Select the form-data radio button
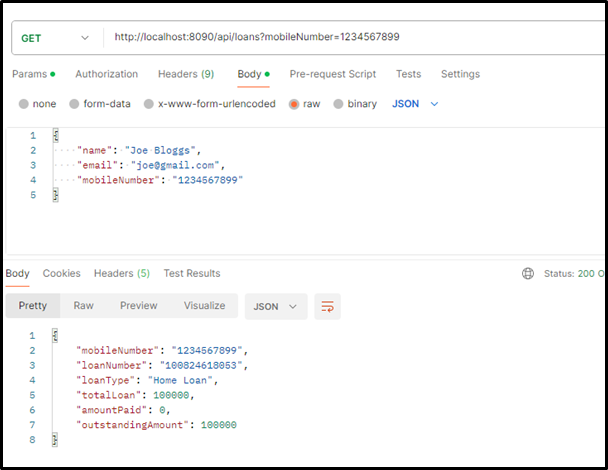608x470 pixels. [x=74, y=104]
